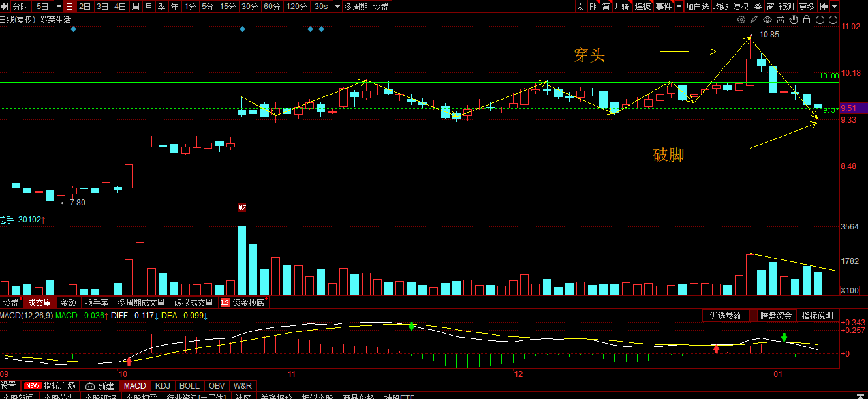Click the PK compare button
This screenshot has width=868, height=399.
593,7
